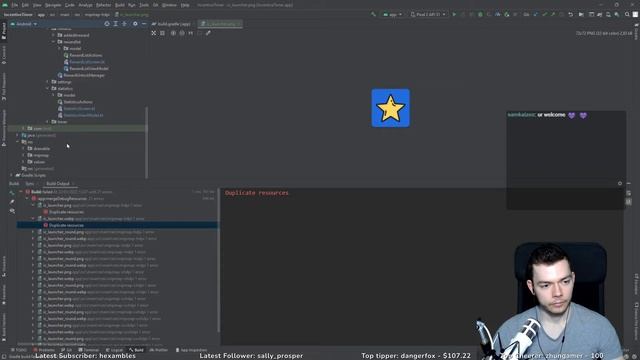The image size is (640, 360).
Task: Click the Make Project hammer icon
Action: pos(373,14)
